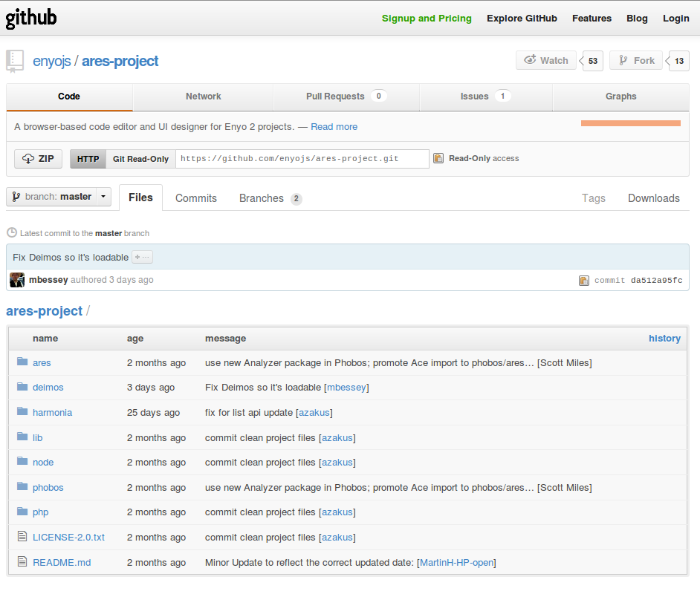Click the deimos folder icon
This screenshot has height=594, width=700.
click(x=22, y=386)
